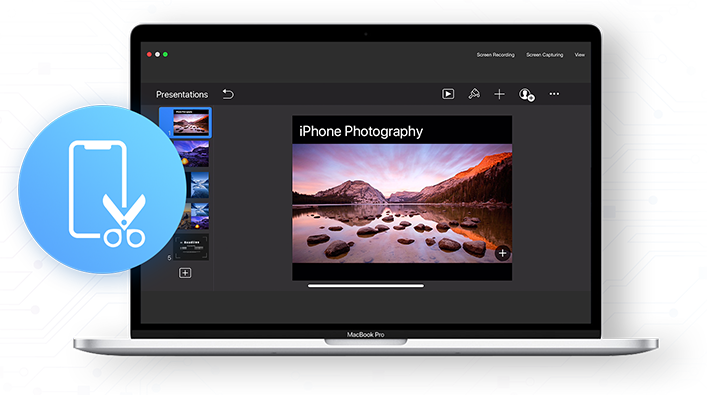Open the Screen Capturing menu

544,55
